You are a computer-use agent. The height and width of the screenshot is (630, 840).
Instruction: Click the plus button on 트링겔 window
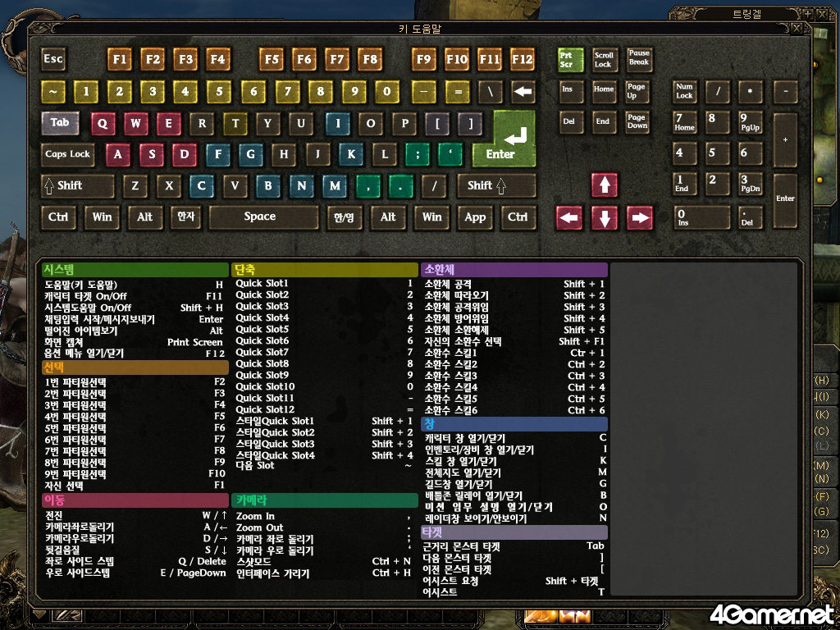pyautogui.click(x=808, y=15)
